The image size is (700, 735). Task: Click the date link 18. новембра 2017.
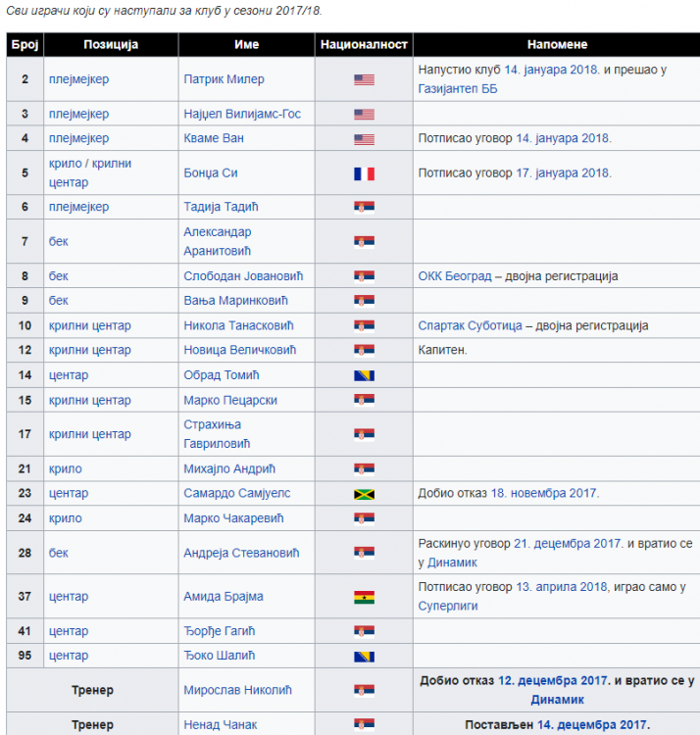(x=547, y=493)
